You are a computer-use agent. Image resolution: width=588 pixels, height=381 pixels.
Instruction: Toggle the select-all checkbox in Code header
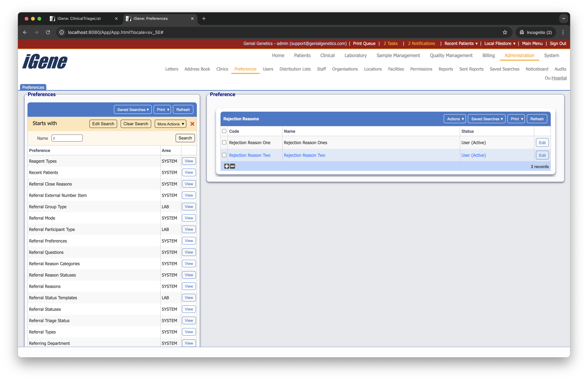coord(224,131)
